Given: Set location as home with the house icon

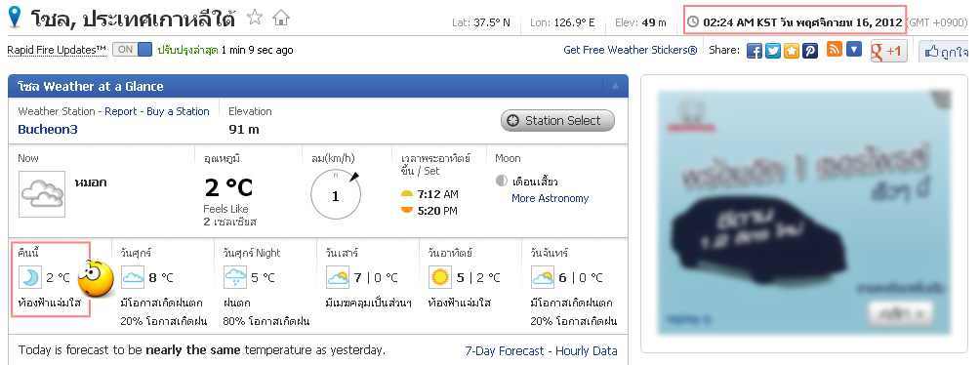Looking at the screenshot, I should tap(281, 18).
